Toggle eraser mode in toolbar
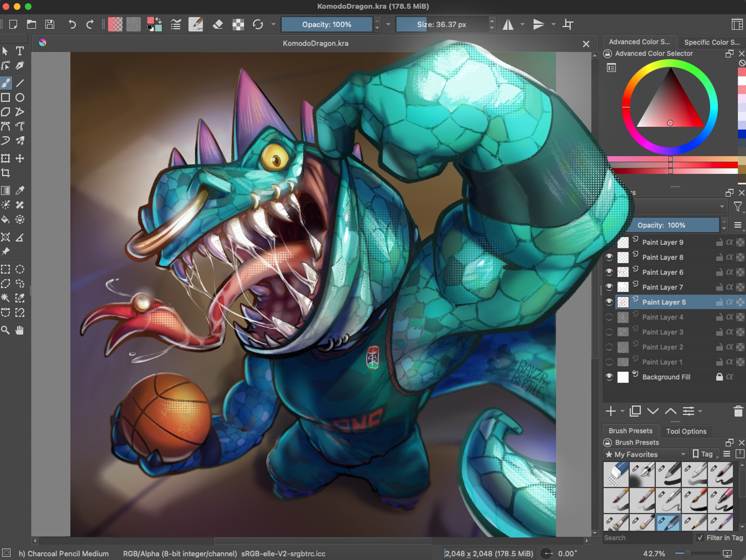Screen dimensions: 746x560 [x=218, y=25]
